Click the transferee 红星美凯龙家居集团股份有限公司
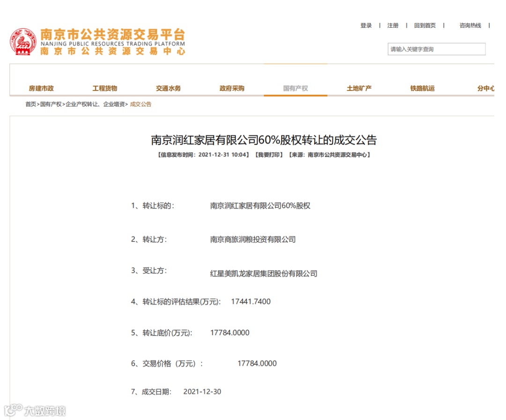This screenshot has width=506, height=420. click(x=264, y=274)
